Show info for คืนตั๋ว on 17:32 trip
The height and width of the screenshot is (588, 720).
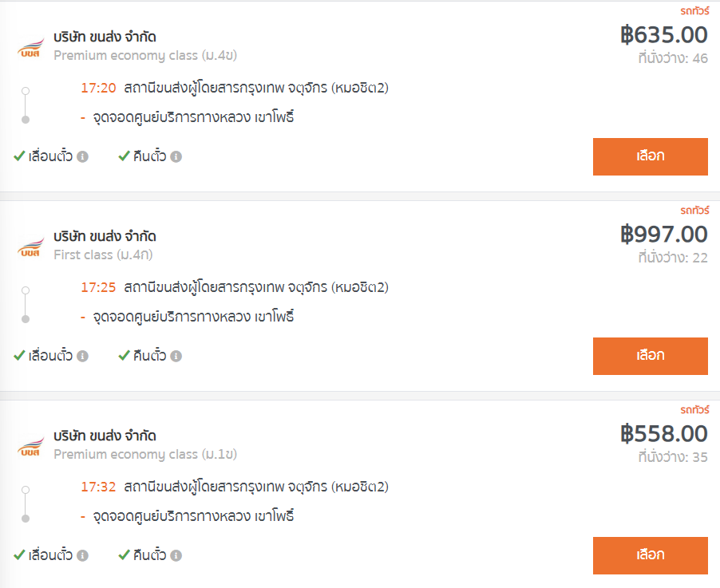(x=176, y=556)
